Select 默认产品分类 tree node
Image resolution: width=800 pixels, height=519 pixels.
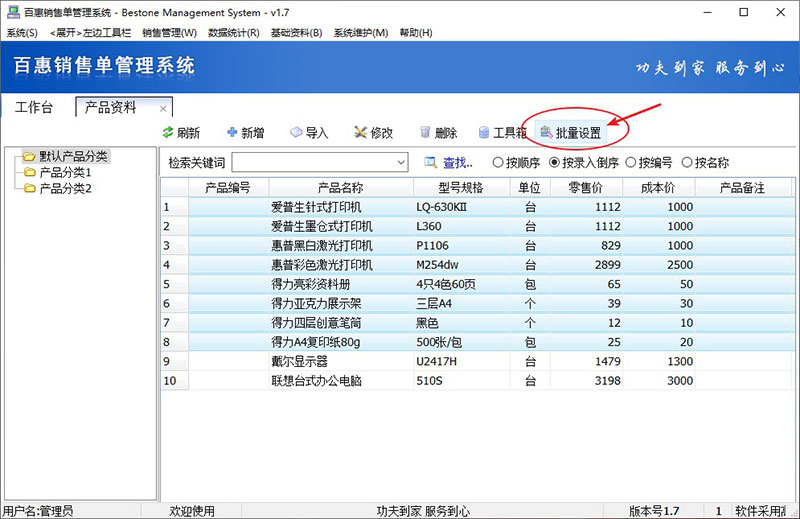[73, 157]
